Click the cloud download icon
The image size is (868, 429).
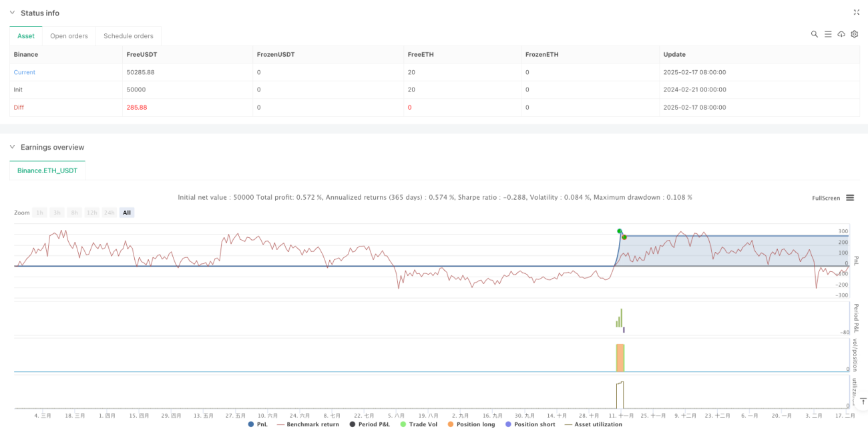point(841,34)
